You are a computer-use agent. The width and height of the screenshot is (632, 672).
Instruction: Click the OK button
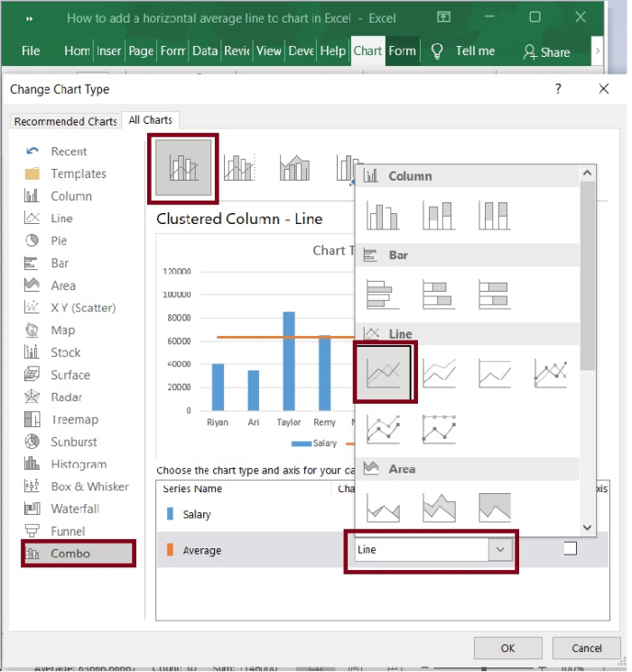[x=508, y=648]
